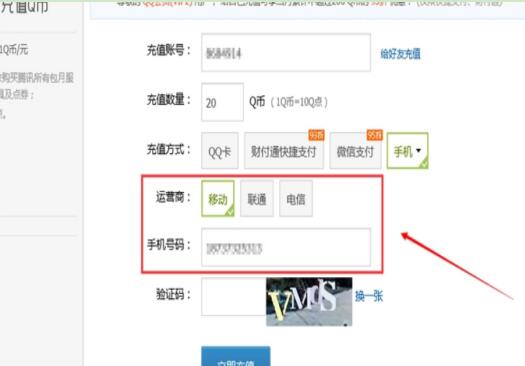
Task: Click the 1Q币=10Q点 note text
Action: (x=299, y=102)
